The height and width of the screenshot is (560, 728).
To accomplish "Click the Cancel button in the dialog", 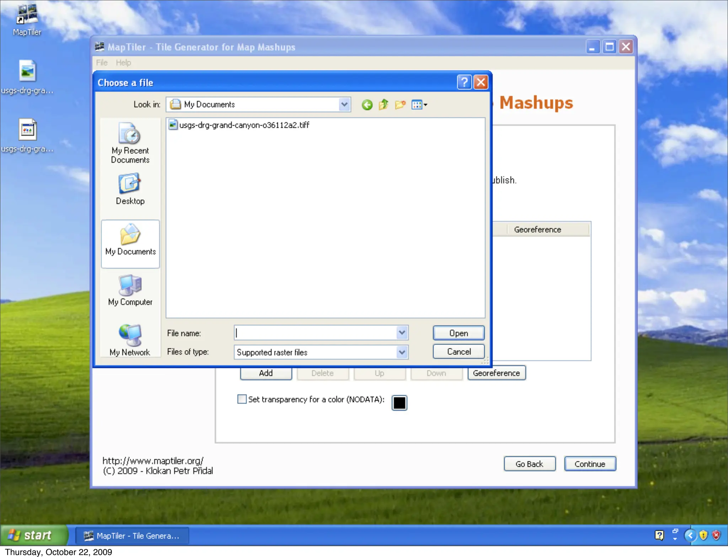I will (x=459, y=351).
